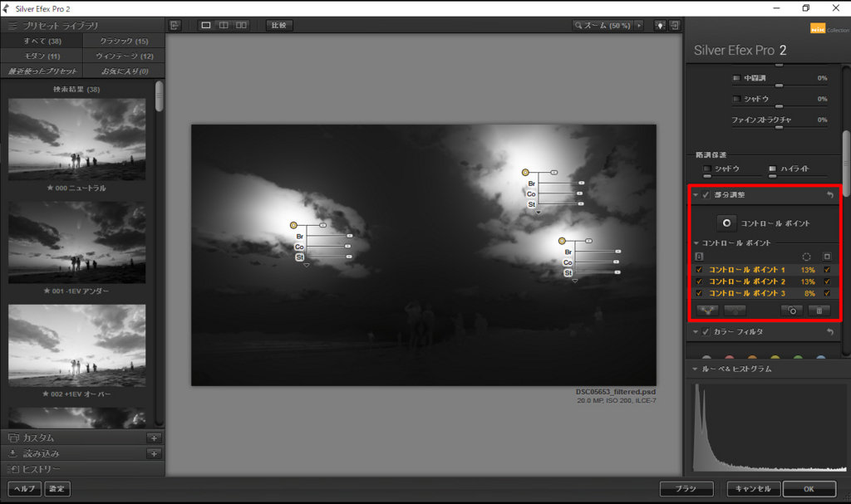Click the left control point in image
Image resolution: width=851 pixels, height=504 pixels.
click(293, 225)
